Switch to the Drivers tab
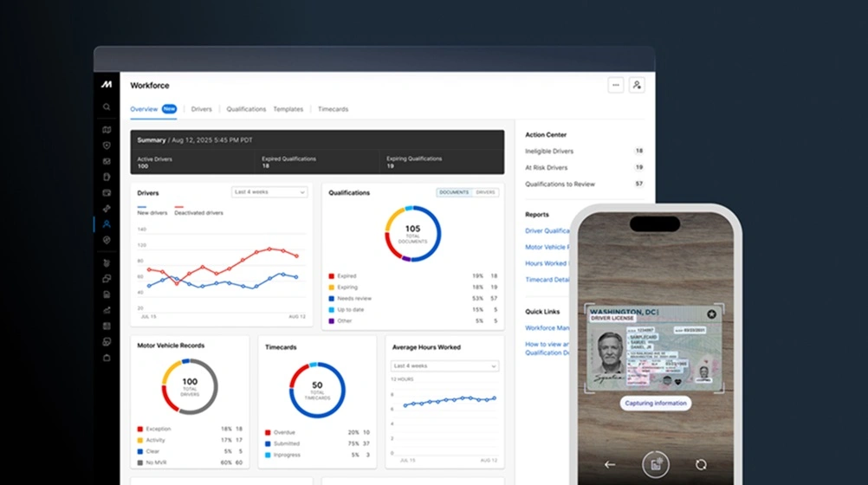The image size is (868, 485). click(202, 109)
